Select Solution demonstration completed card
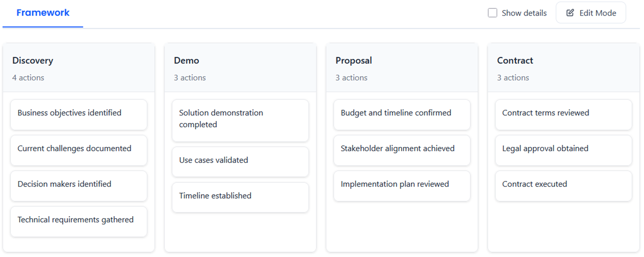Image resolution: width=644 pixels, height=257 pixels. pos(240,120)
